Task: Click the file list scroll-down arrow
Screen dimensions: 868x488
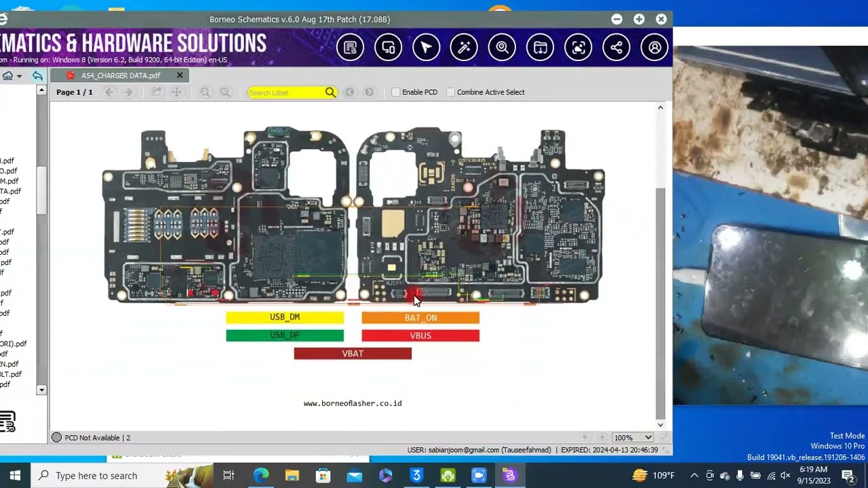Action: click(x=41, y=390)
